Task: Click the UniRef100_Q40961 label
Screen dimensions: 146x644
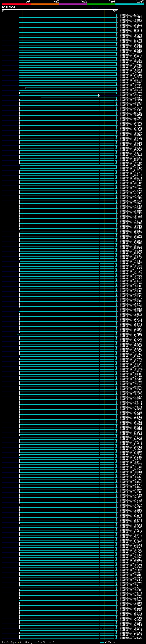Action: pyautogui.click(x=131, y=620)
